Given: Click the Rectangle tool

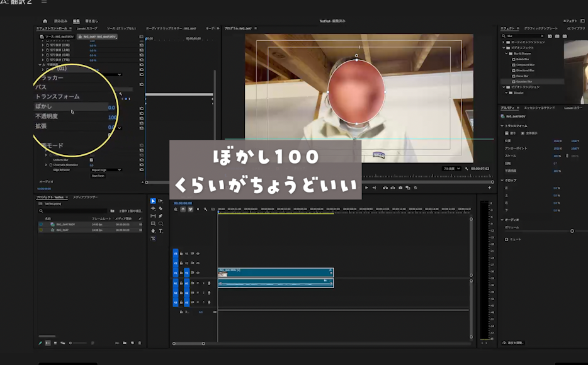Looking at the screenshot, I should pyautogui.click(x=153, y=223).
